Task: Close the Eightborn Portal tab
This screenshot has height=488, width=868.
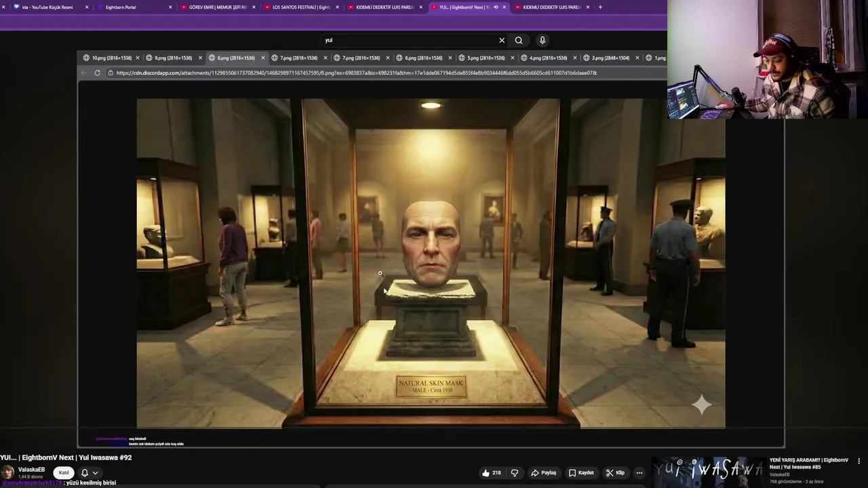Action: [170, 7]
